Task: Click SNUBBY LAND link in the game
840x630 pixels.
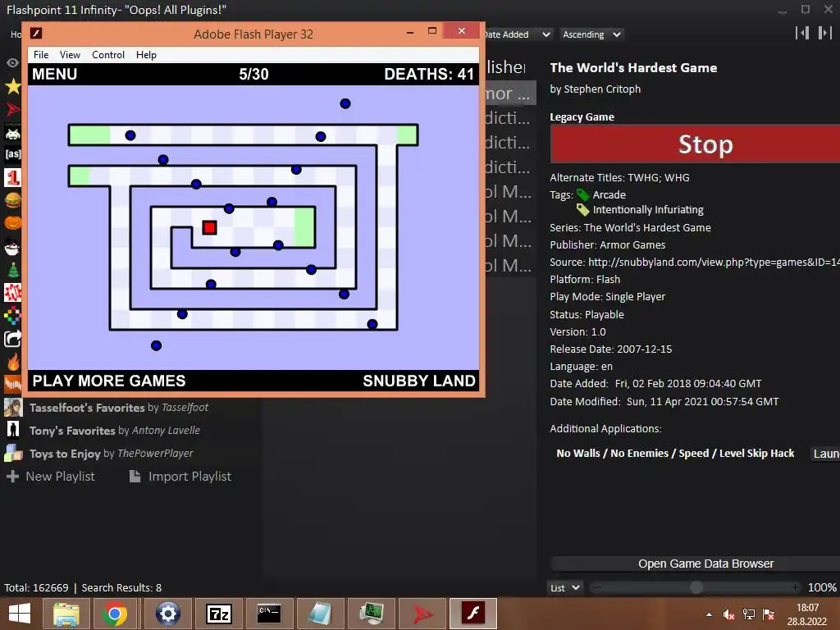Action: (419, 381)
